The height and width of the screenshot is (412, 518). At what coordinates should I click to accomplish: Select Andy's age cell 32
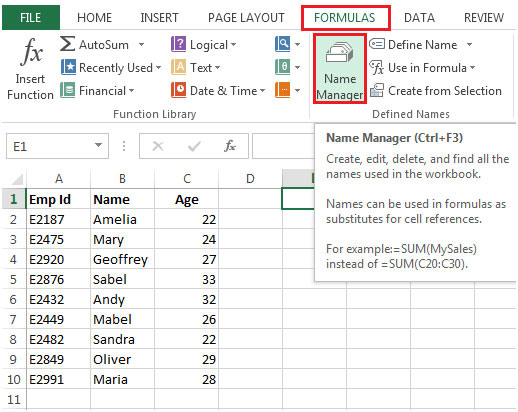click(187, 299)
